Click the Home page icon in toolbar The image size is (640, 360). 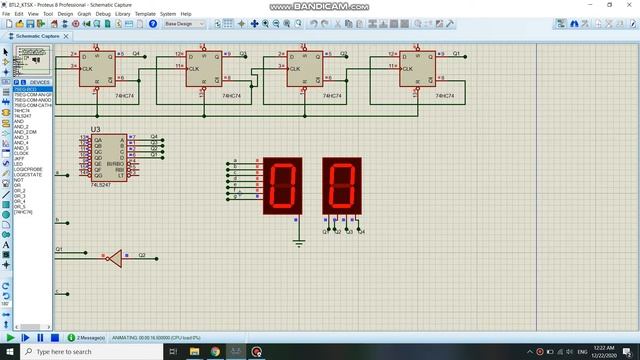click(x=54, y=24)
